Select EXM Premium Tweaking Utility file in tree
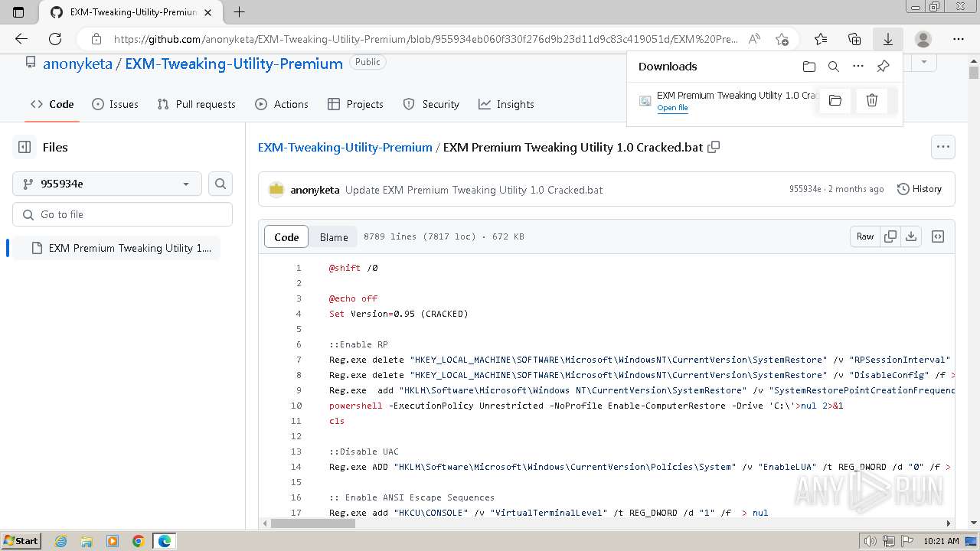 click(116, 248)
